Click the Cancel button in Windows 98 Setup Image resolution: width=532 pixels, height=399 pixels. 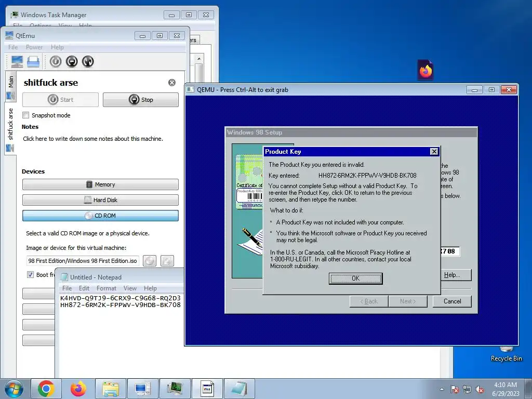452,301
